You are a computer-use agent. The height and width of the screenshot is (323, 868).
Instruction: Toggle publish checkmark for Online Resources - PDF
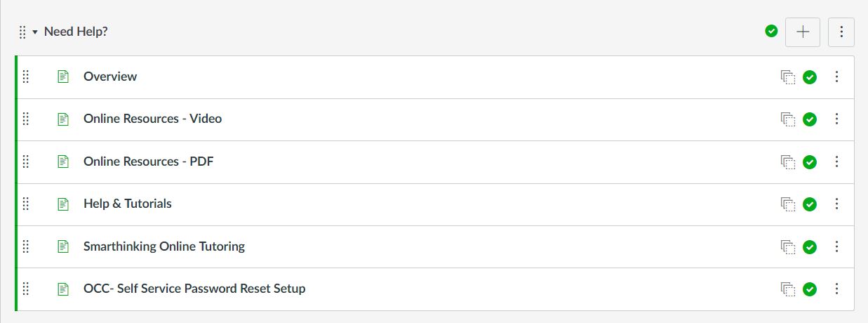pyautogui.click(x=810, y=162)
